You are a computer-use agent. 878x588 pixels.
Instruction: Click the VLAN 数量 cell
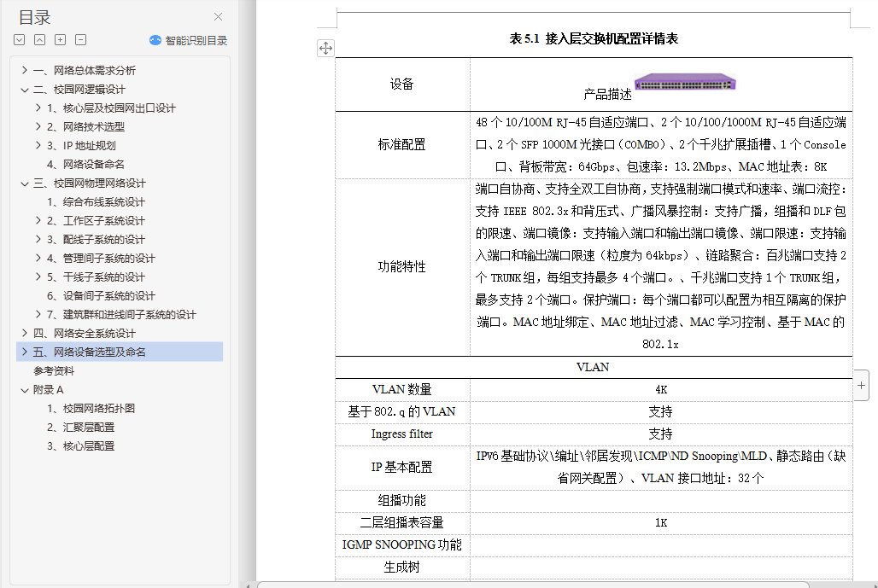point(401,389)
